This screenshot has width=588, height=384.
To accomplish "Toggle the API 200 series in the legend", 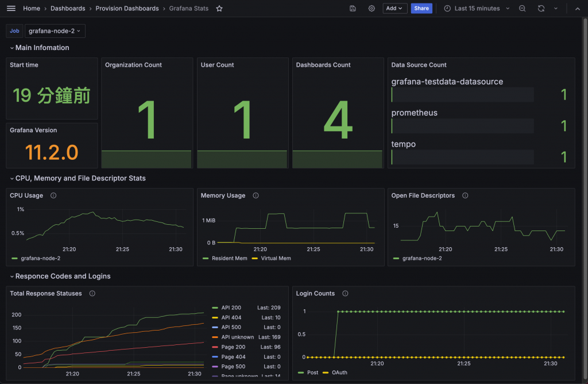I will 231,308.
